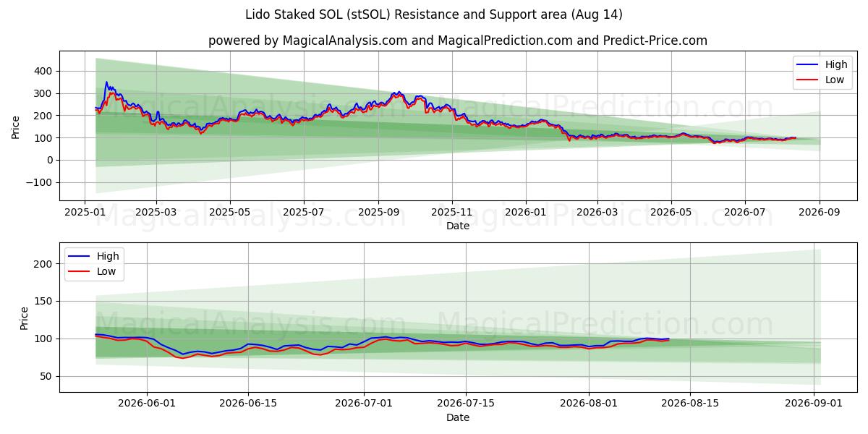
Task: Click the '2026-03' tick on the upper date axis
Action: tap(597, 212)
